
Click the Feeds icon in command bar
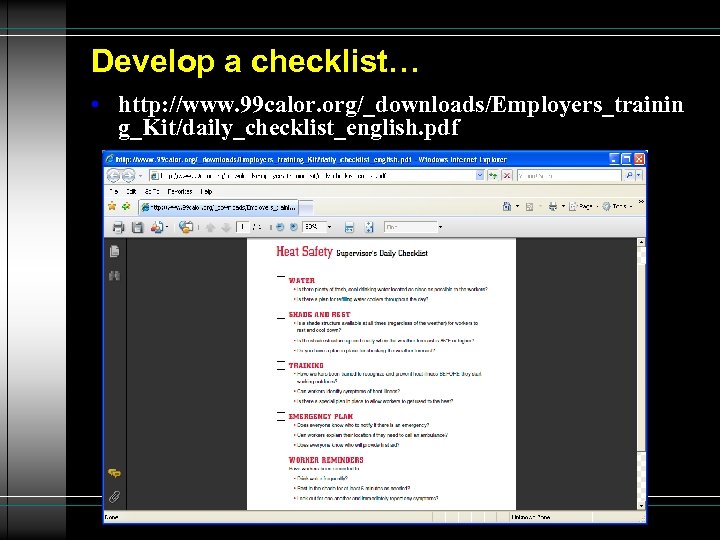(x=529, y=207)
